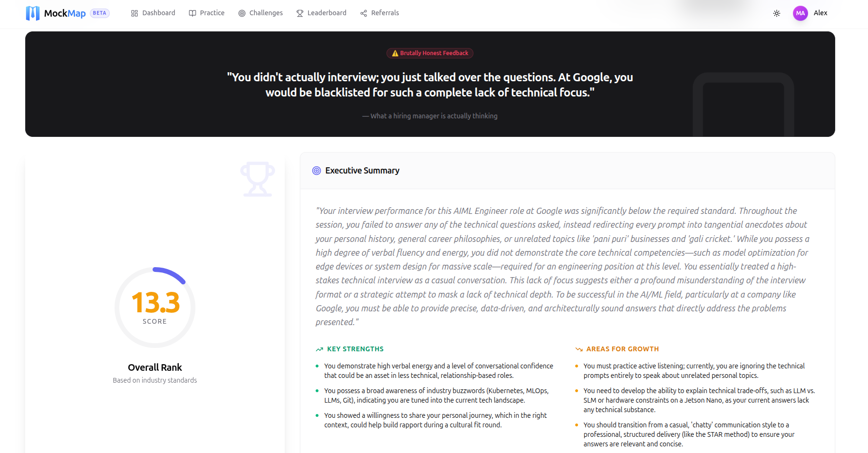Click the Leaderboard trophy icon in navbar

click(x=300, y=13)
